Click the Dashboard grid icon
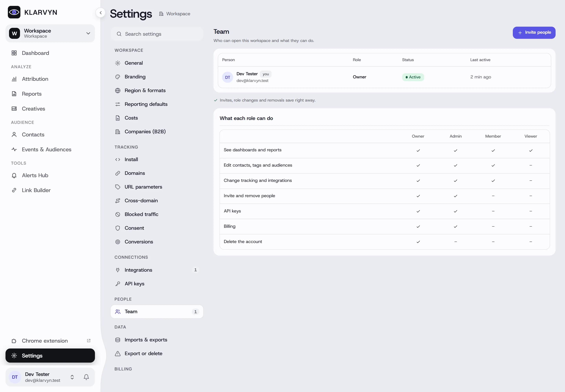Viewport: 565px width, 392px height. 14,53
